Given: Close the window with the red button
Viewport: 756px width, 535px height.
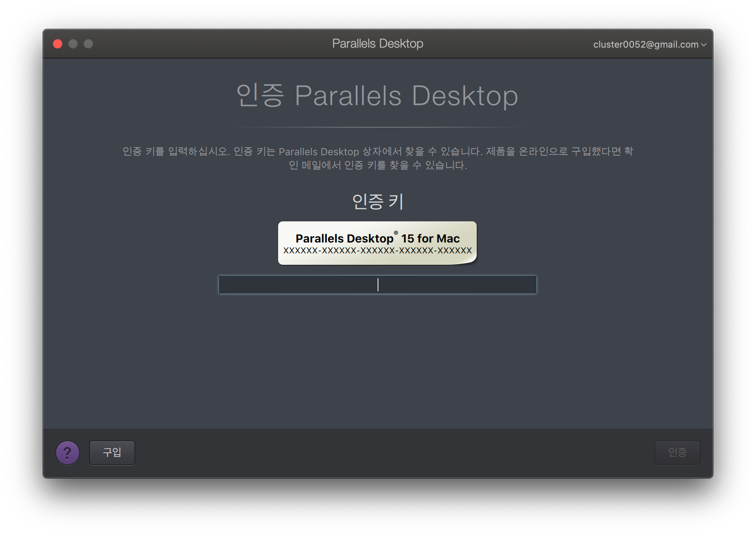Looking at the screenshot, I should [58, 44].
